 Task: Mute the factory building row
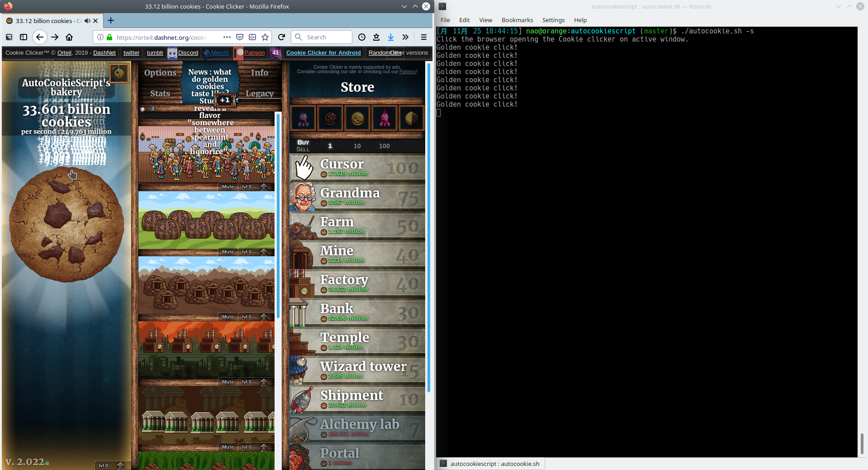[x=228, y=382]
